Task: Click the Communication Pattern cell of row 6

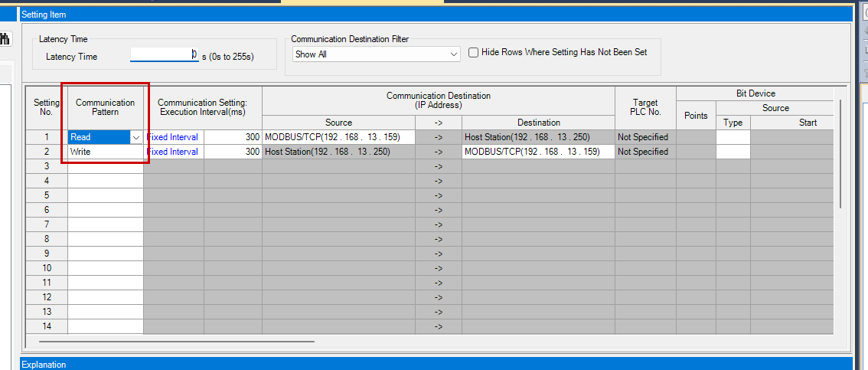Action: click(106, 209)
